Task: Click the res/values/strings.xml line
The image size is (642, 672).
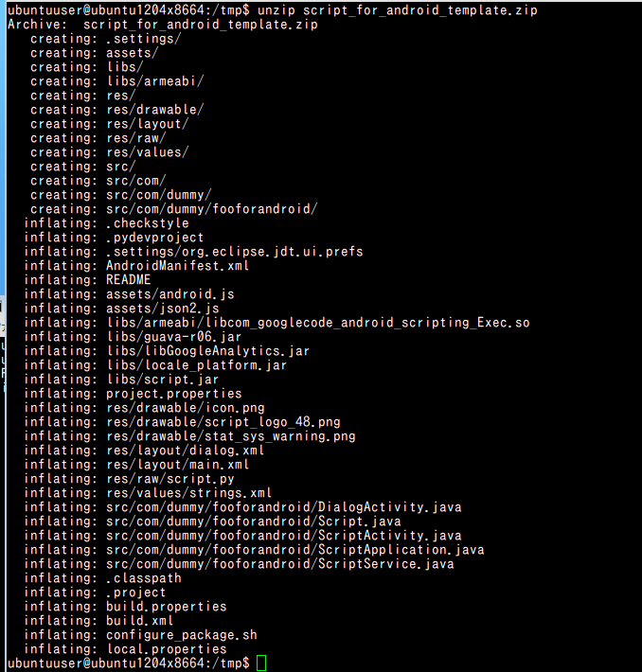Action: 148,493
